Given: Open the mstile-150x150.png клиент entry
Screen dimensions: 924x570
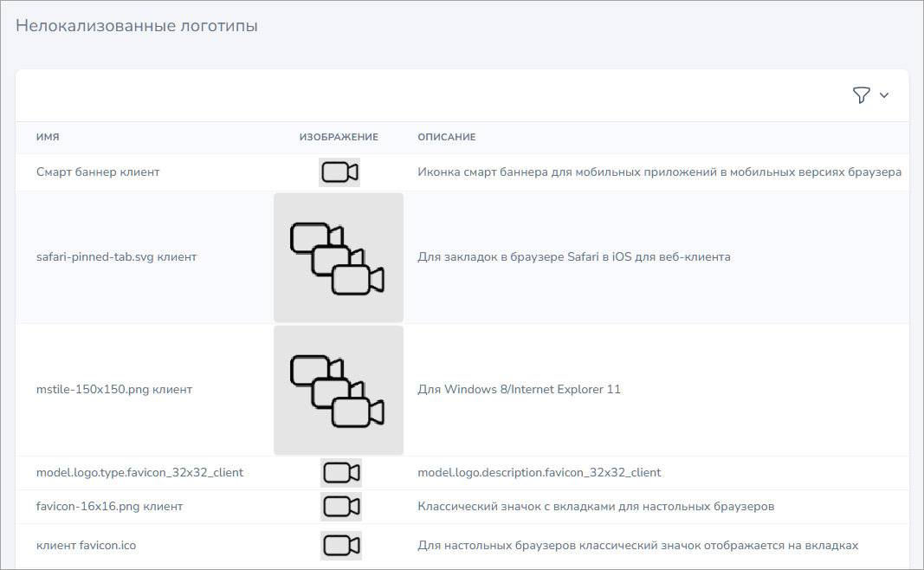Looking at the screenshot, I should (x=114, y=390).
